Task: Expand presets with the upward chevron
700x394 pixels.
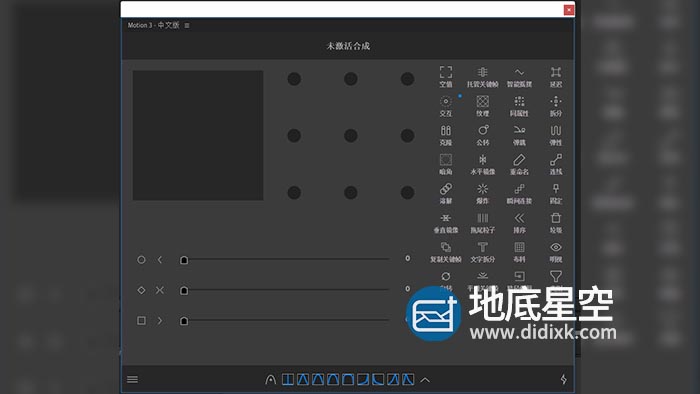Action: pos(425,380)
